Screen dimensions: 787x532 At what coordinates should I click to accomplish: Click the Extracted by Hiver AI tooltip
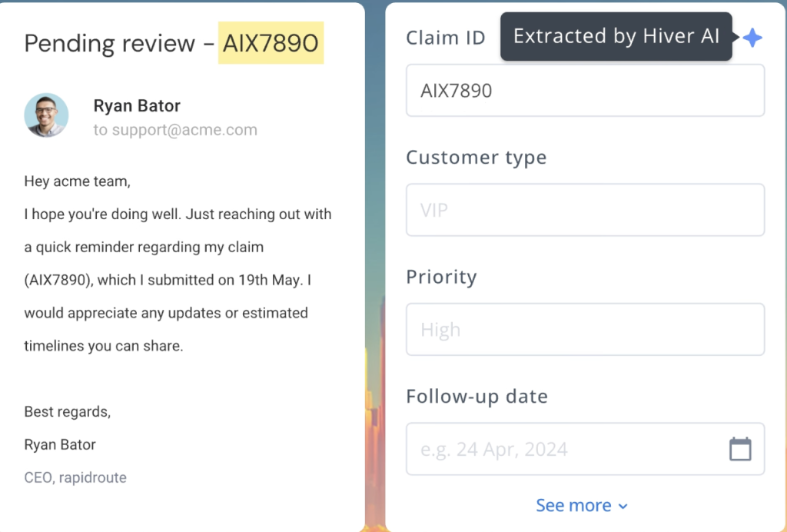[616, 37]
